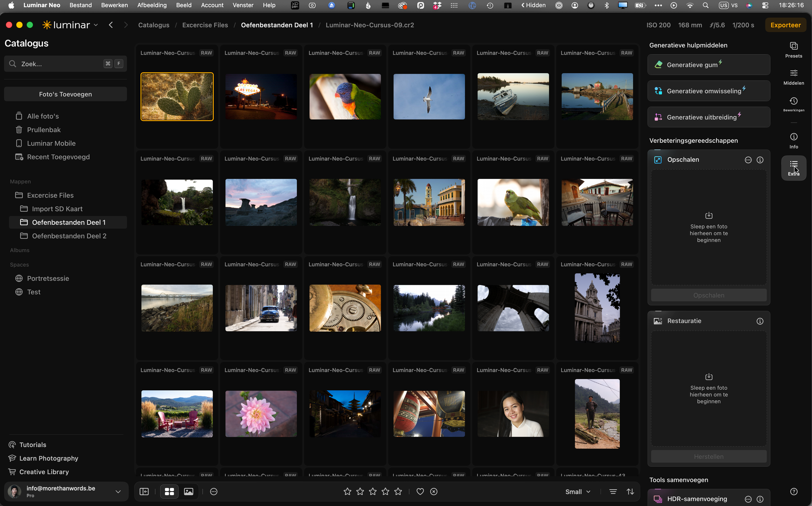Mark photo as favorite with heart

click(x=420, y=491)
